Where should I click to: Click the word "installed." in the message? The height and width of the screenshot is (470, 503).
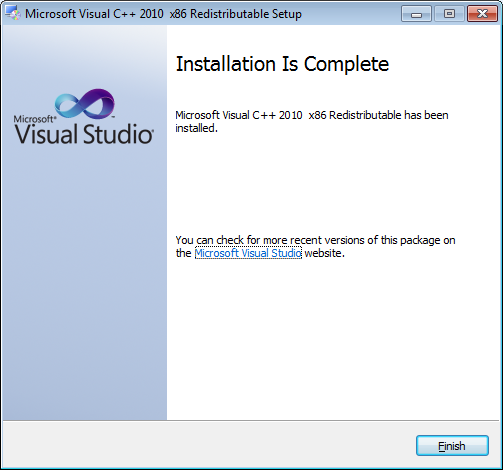196,128
